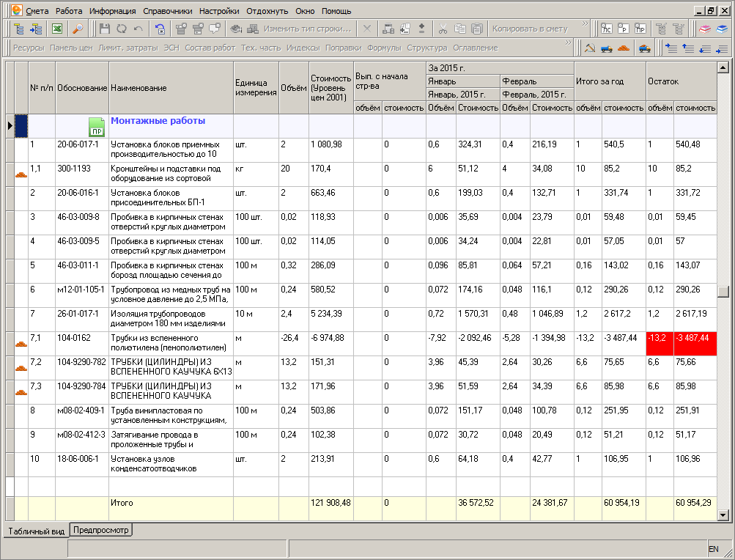The height and width of the screenshot is (560, 735).
Task: Click the pink stacked books icon
Action: [704, 29]
